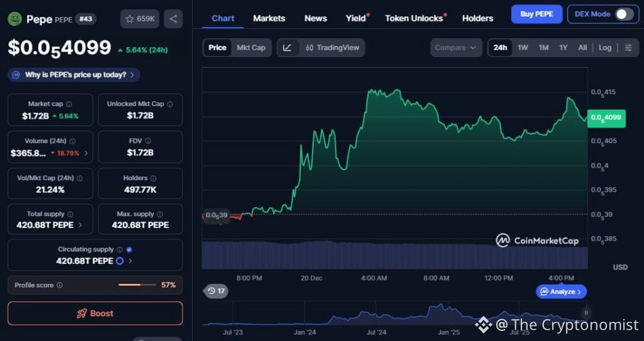The image size is (644, 341).
Task: Click the volume bars under chart
Action: [x=394, y=255]
